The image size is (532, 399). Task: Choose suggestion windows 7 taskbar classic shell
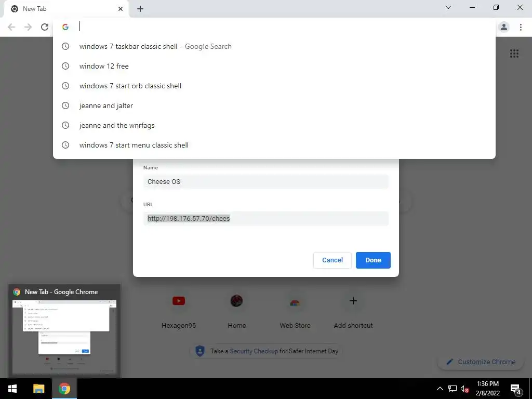coord(274,46)
